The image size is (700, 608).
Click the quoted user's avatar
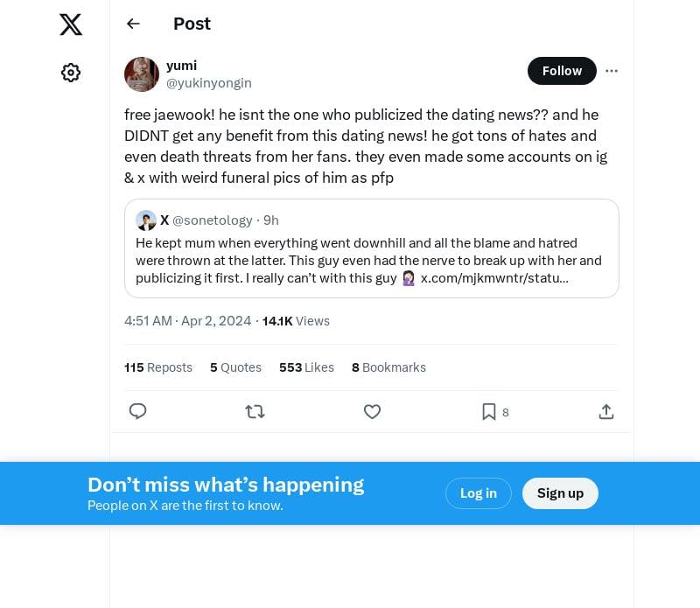click(x=146, y=220)
